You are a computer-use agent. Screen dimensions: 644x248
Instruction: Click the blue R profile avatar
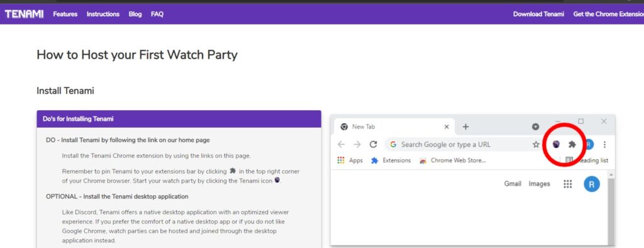click(x=592, y=184)
